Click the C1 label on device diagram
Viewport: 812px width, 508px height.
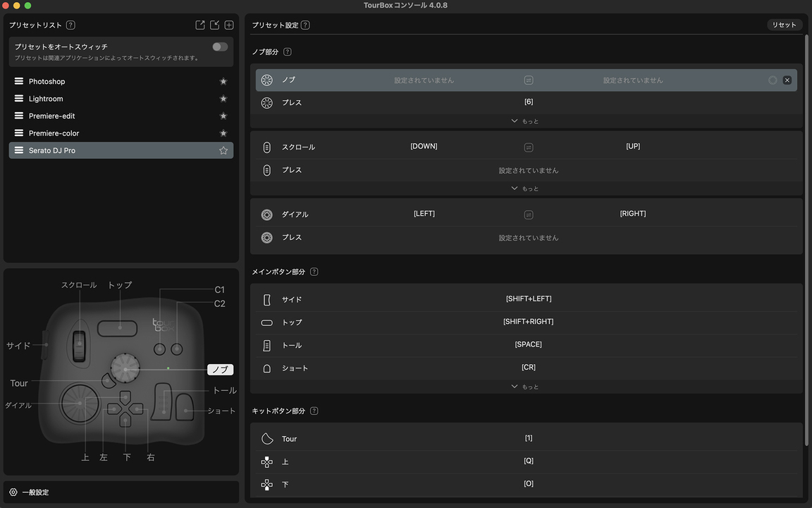(220, 290)
